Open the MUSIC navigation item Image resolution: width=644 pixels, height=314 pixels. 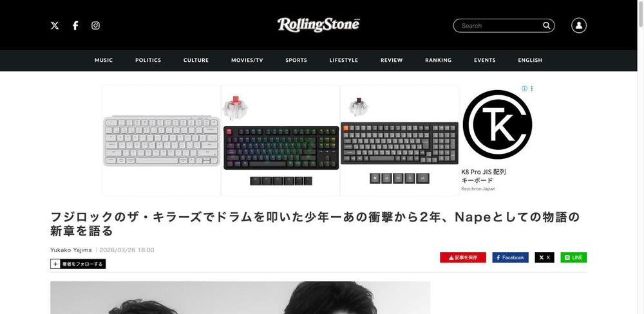pos(104,60)
